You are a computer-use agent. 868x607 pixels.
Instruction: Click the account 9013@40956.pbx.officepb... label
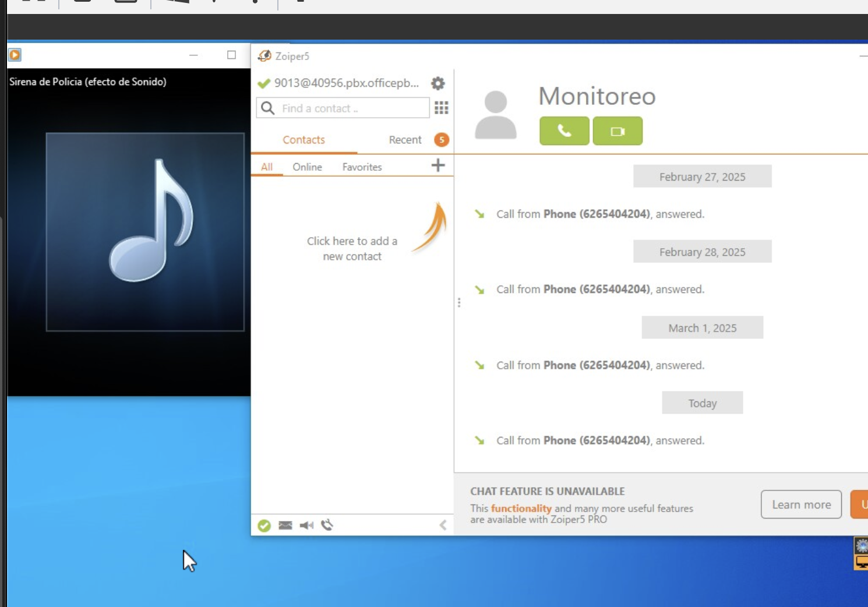click(347, 83)
